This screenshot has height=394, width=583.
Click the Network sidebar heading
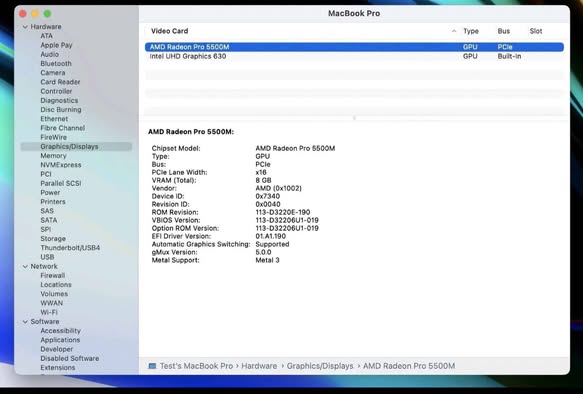(44, 267)
